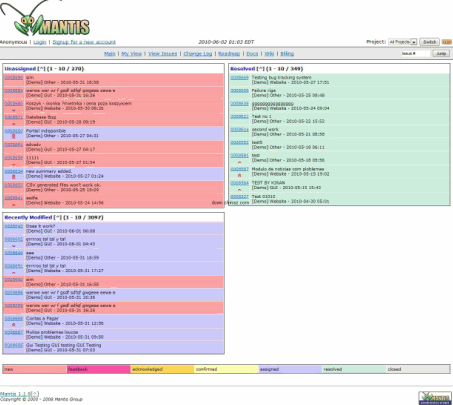Open the orange RSS feed icon

click(447, 42)
